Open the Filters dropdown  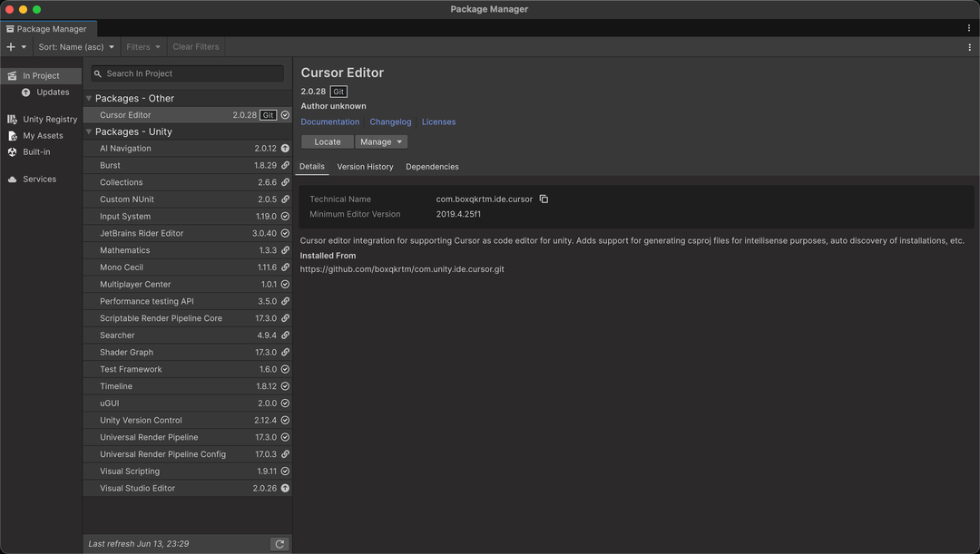[143, 47]
